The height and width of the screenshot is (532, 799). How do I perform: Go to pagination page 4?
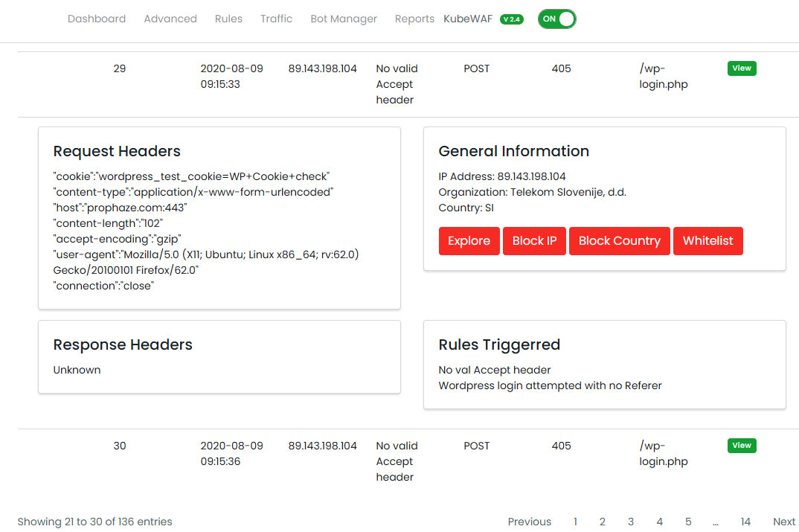click(x=659, y=522)
